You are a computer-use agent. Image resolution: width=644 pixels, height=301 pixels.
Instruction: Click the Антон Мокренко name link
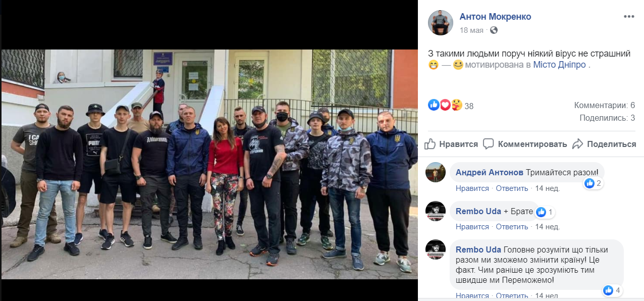click(x=495, y=17)
